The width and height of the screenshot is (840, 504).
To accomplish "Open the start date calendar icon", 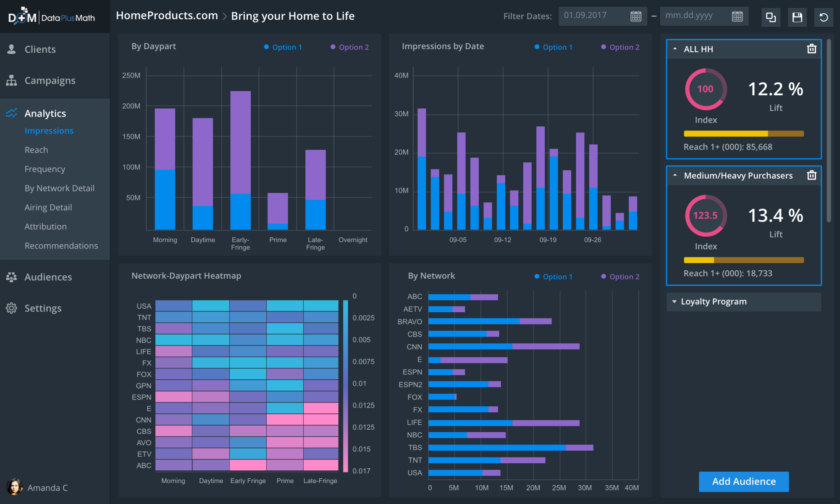I will click(x=636, y=16).
